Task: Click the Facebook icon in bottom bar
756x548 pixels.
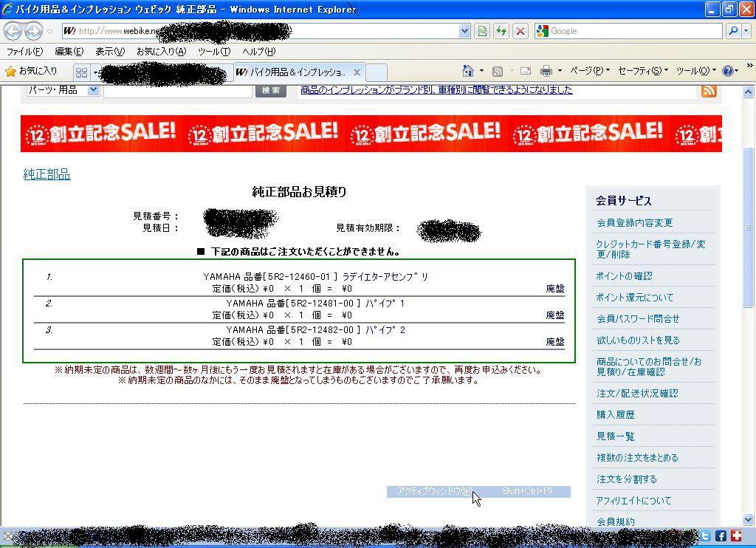Action: pyautogui.click(x=721, y=536)
